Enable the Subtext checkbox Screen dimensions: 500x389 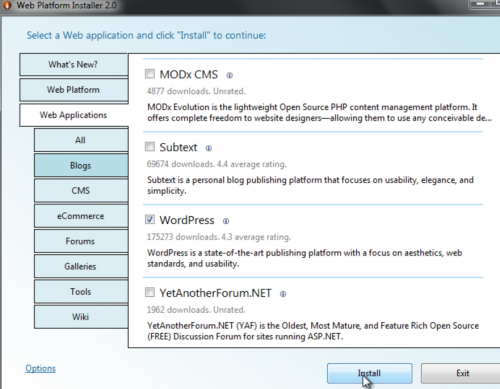click(x=150, y=146)
